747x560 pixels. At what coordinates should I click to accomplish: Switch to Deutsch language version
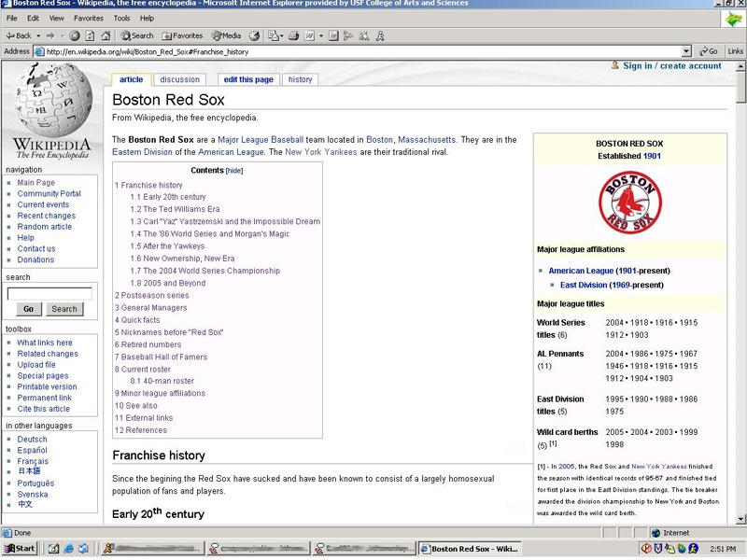click(32, 439)
